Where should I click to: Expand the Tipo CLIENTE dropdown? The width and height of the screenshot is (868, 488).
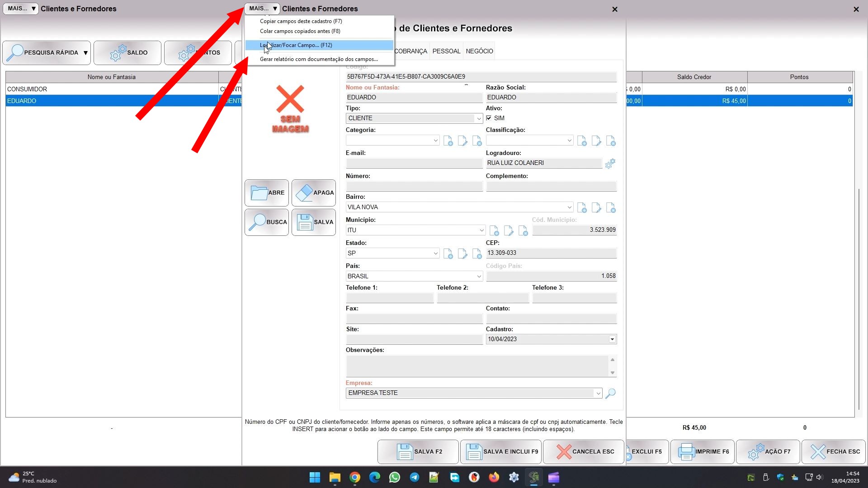pos(478,118)
